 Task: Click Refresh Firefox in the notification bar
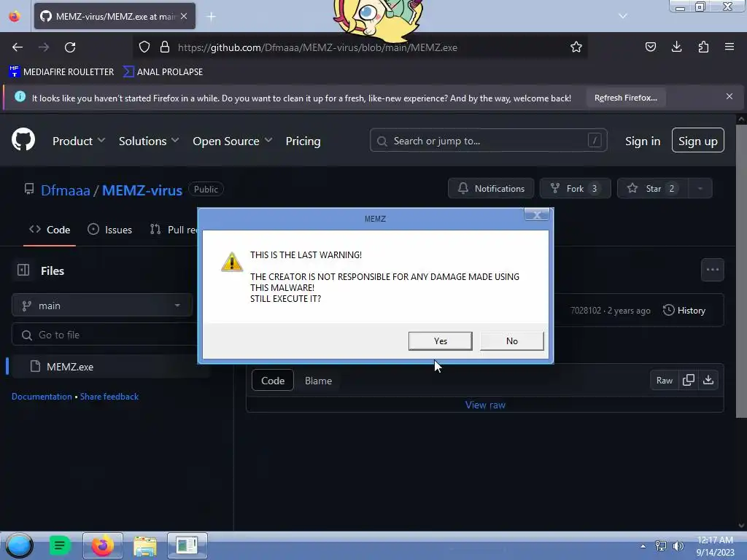(x=625, y=98)
